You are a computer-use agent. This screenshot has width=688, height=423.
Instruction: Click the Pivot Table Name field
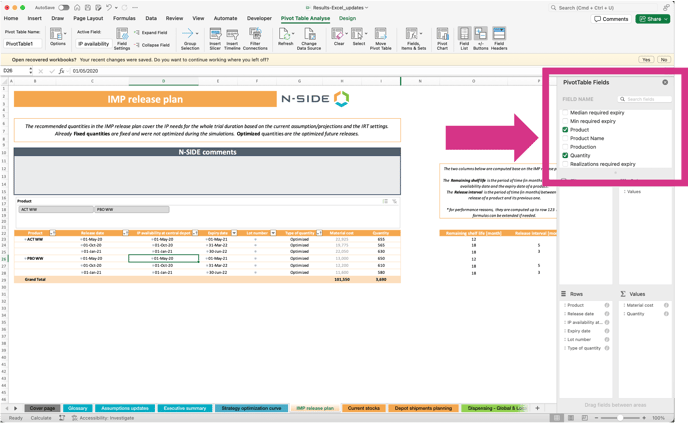23,44
